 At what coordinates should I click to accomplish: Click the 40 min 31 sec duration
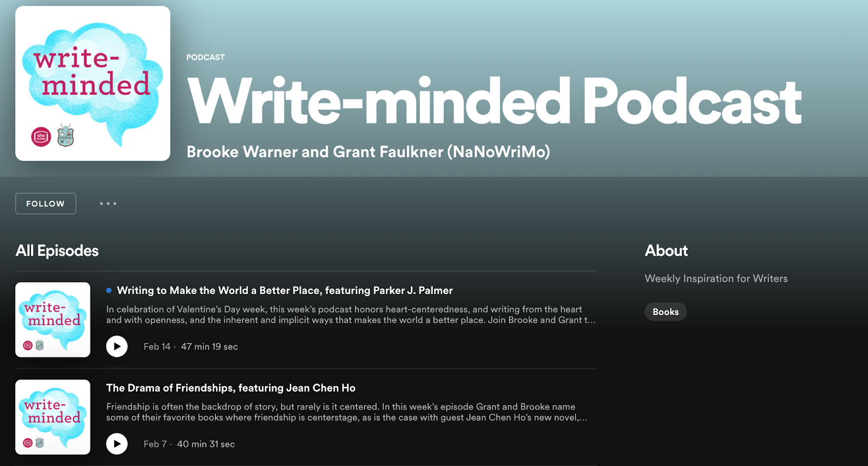click(206, 444)
